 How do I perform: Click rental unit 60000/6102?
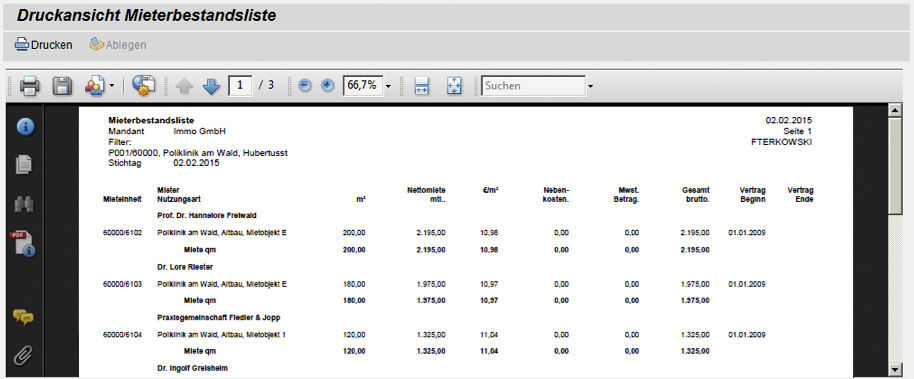[122, 233]
